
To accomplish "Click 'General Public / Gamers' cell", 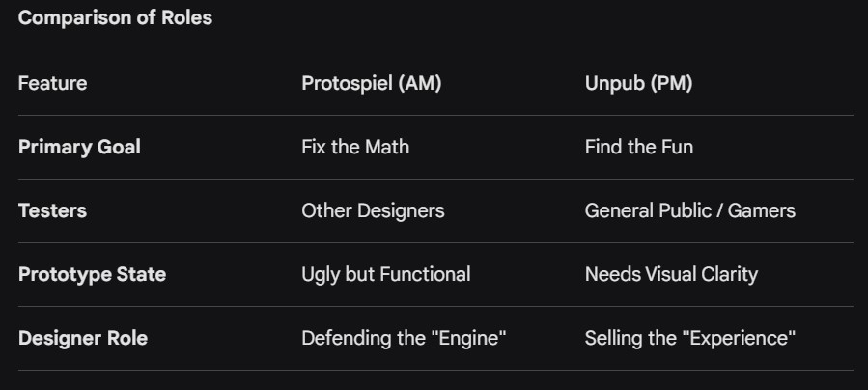I will point(689,210).
